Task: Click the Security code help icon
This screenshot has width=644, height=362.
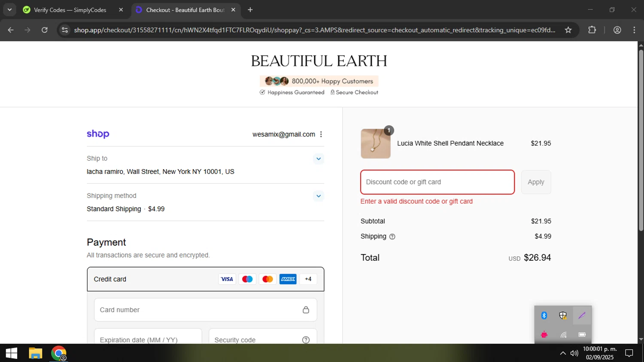Action: 306,340
